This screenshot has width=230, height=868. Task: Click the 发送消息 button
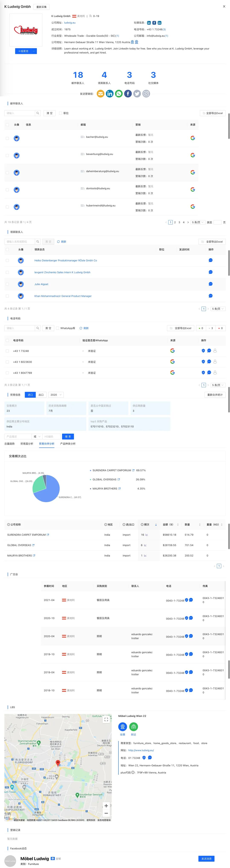click(206, 859)
